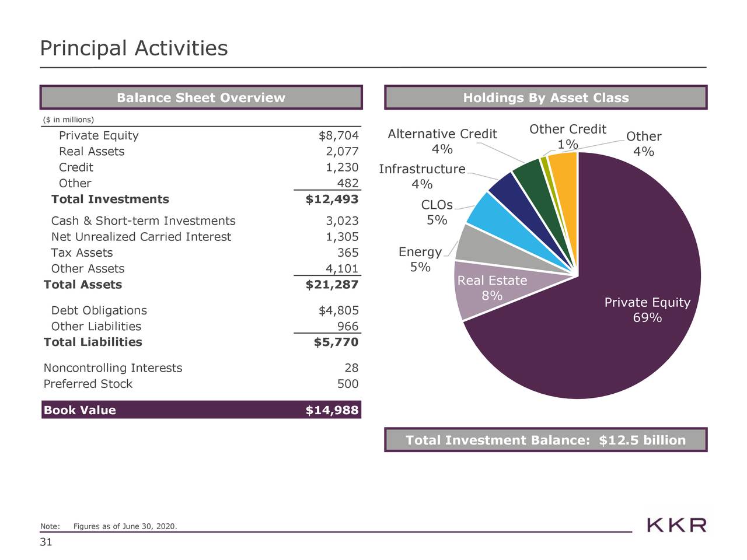The width and height of the screenshot is (747, 560).
Task: Select the Alternative Credit 4% label
Action: click(x=442, y=142)
